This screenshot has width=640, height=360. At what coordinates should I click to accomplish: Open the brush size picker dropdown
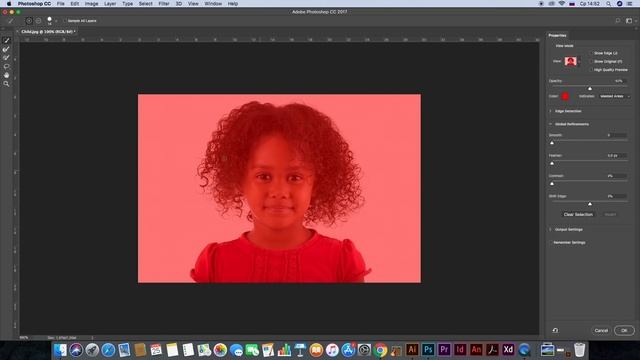(x=56, y=20)
